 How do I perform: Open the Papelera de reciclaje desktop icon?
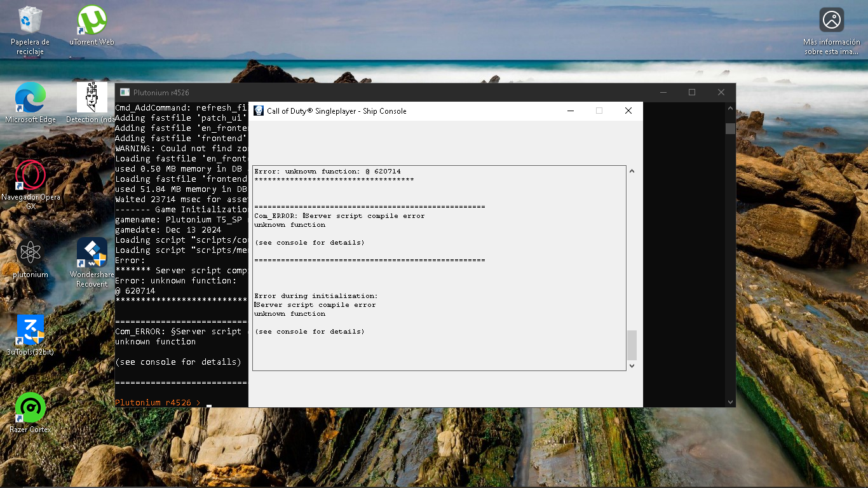(x=30, y=30)
